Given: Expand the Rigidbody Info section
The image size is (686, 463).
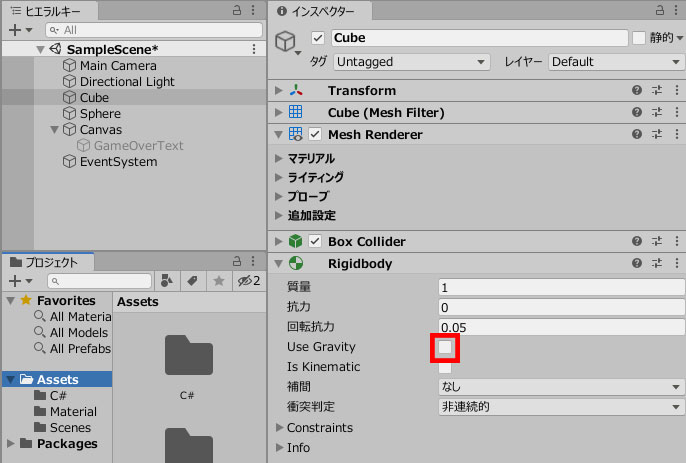Looking at the screenshot, I should [280, 447].
